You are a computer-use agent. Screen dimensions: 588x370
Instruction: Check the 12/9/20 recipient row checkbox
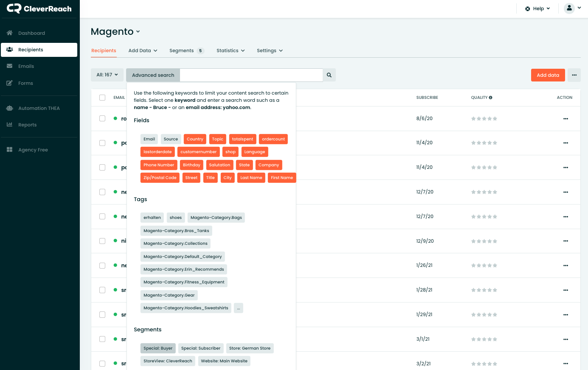click(x=102, y=241)
